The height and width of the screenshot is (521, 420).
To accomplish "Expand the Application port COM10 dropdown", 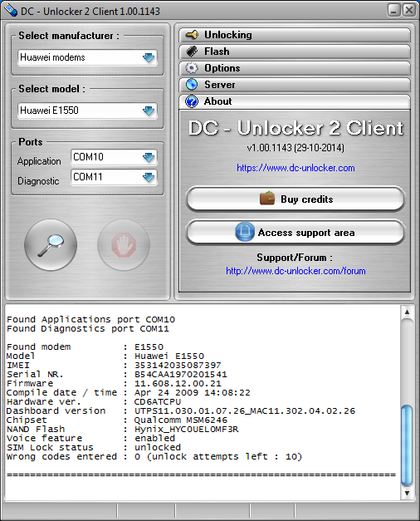I will click(114, 157).
